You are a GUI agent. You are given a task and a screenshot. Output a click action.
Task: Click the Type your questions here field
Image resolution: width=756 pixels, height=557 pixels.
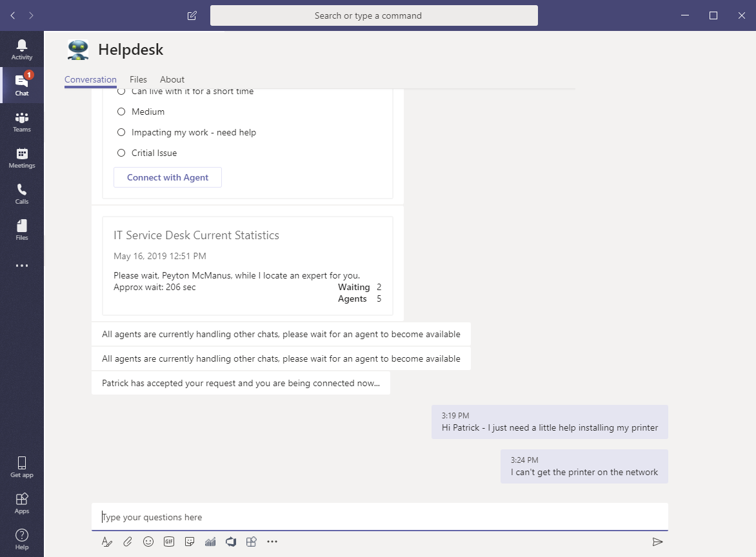click(380, 517)
